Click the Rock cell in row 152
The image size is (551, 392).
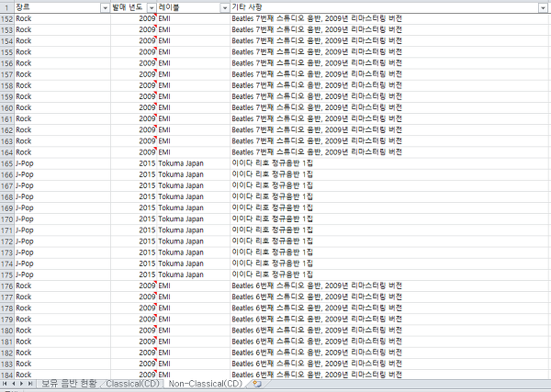(x=62, y=19)
